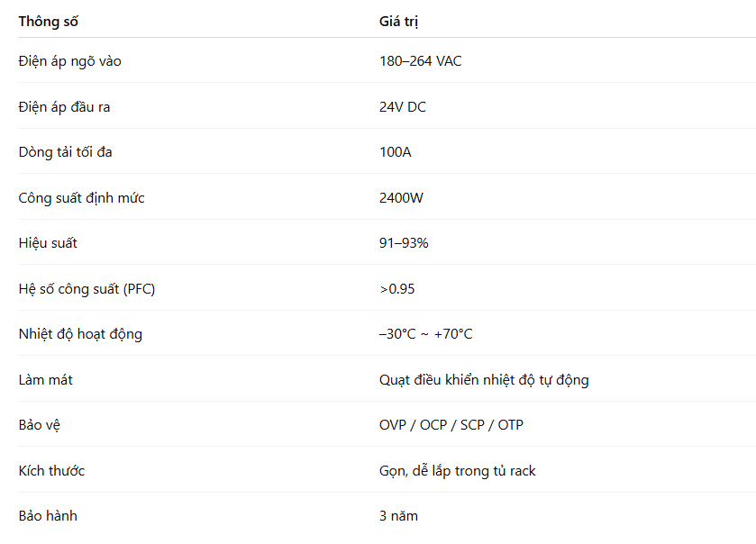The height and width of the screenshot is (544, 756).
Task: Select the "–30°C ~ +70°C" temperature range
Action: 425,334
